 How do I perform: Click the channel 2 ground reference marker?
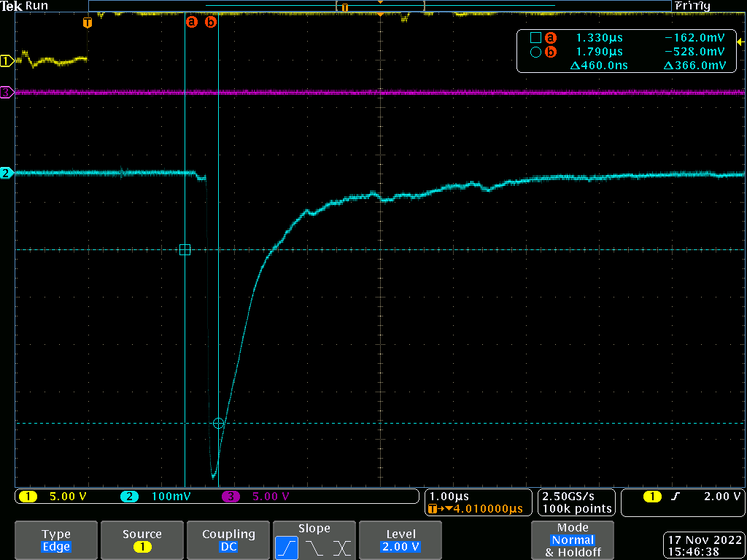pos(7,173)
